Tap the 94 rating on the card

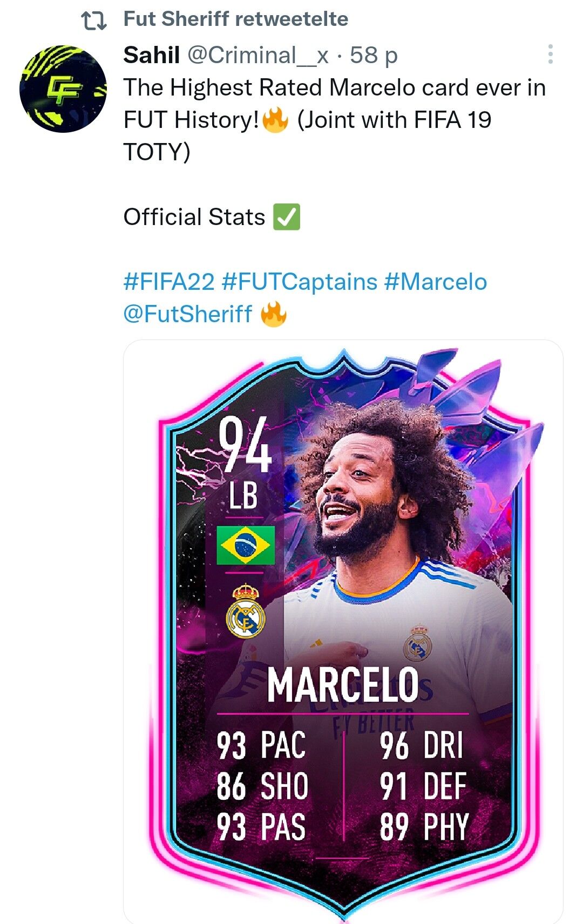245,446
